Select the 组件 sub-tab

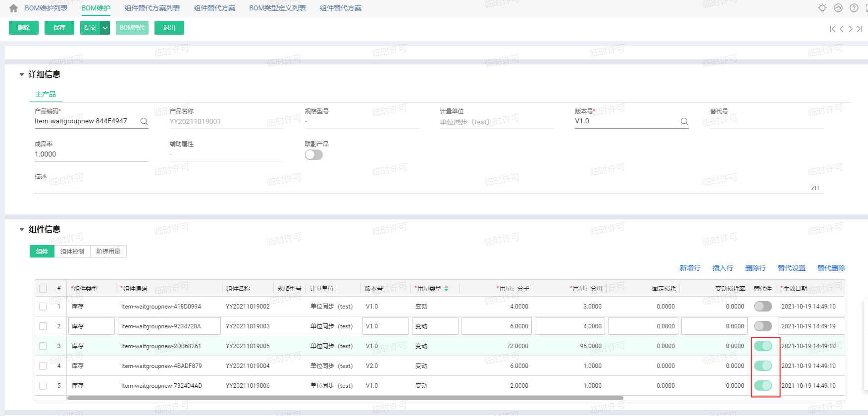coord(42,252)
